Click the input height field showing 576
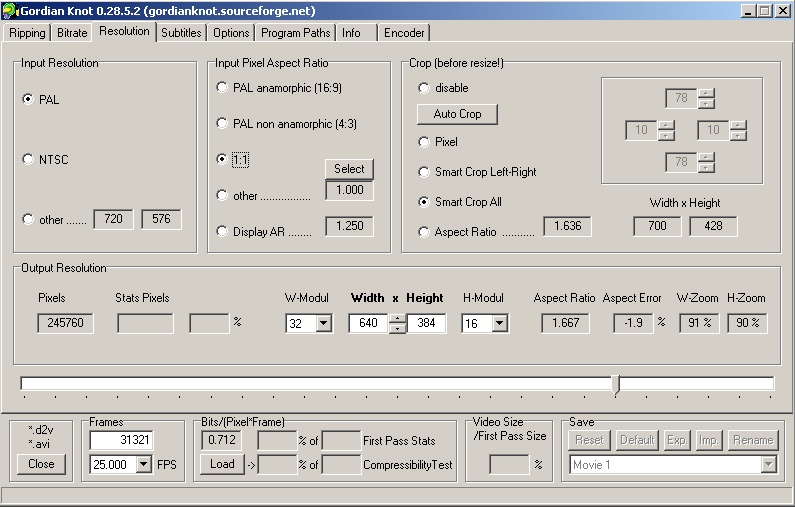 tap(161, 219)
